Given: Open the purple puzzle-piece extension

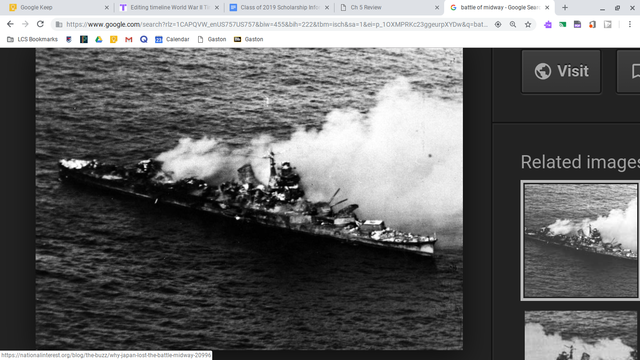Looking at the screenshot, I should [548, 24].
